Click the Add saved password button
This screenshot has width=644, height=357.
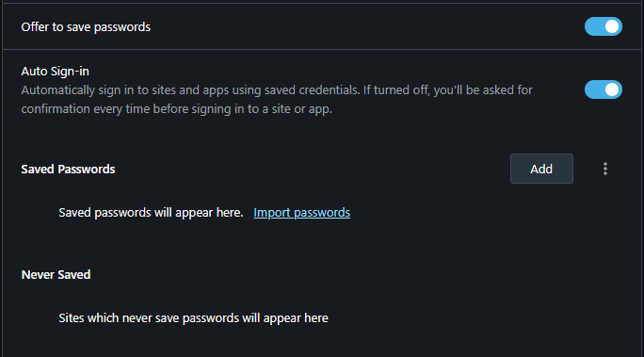(541, 169)
